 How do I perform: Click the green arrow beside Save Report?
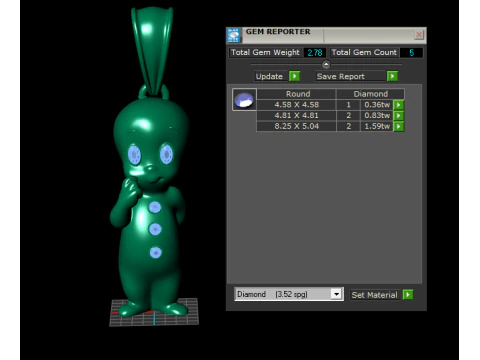click(392, 76)
